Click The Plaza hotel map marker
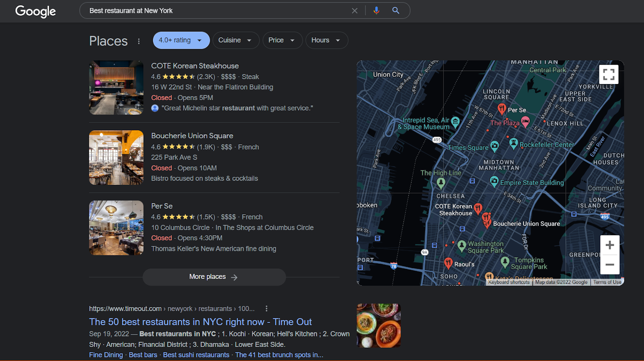This screenshot has width=644, height=361. 525,121
